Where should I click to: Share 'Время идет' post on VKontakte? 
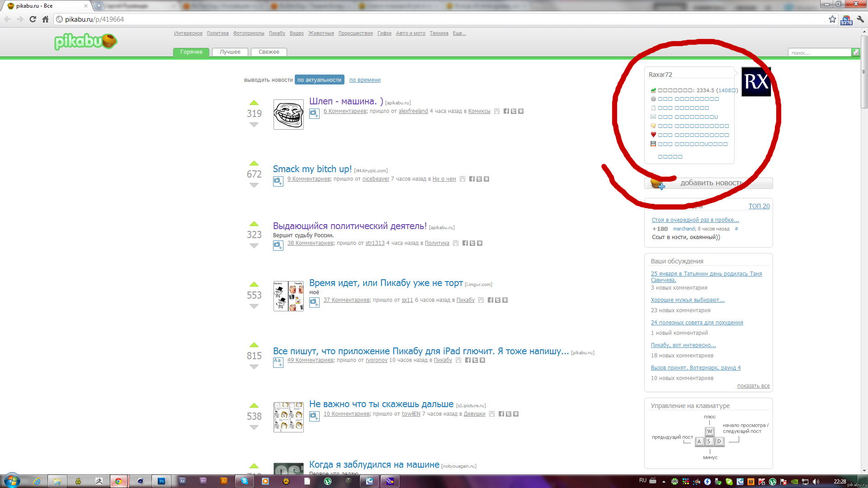505,300
